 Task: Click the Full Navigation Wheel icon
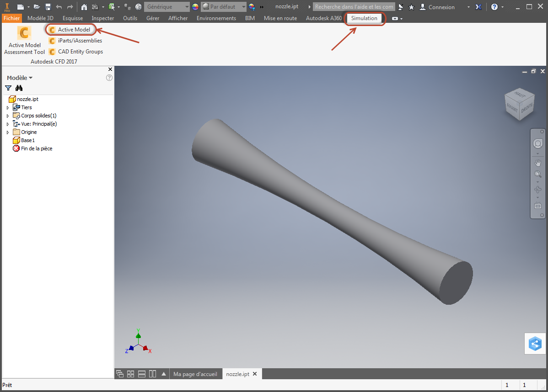tap(537, 143)
